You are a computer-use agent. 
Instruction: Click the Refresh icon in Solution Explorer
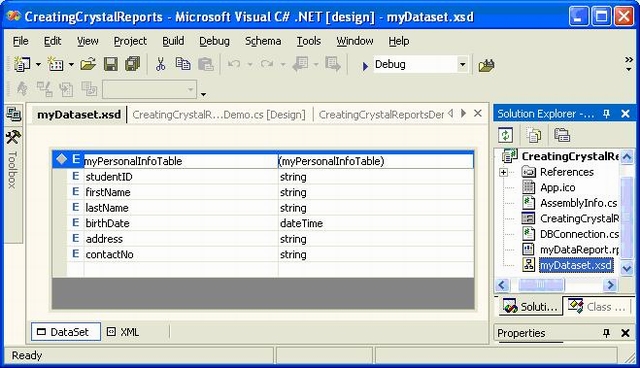pyautogui.click(x=505, y=135)
